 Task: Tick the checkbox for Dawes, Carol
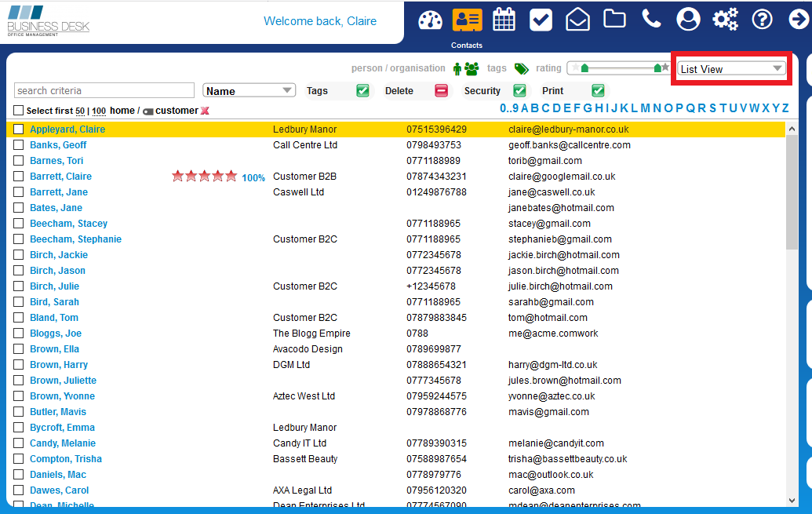click(x=19, y=490)
